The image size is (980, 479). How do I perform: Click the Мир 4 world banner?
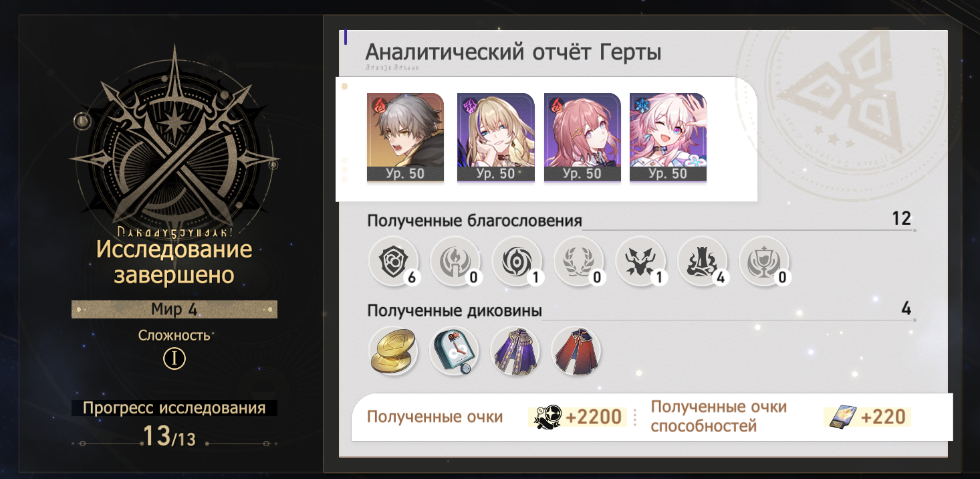point(174,310)
